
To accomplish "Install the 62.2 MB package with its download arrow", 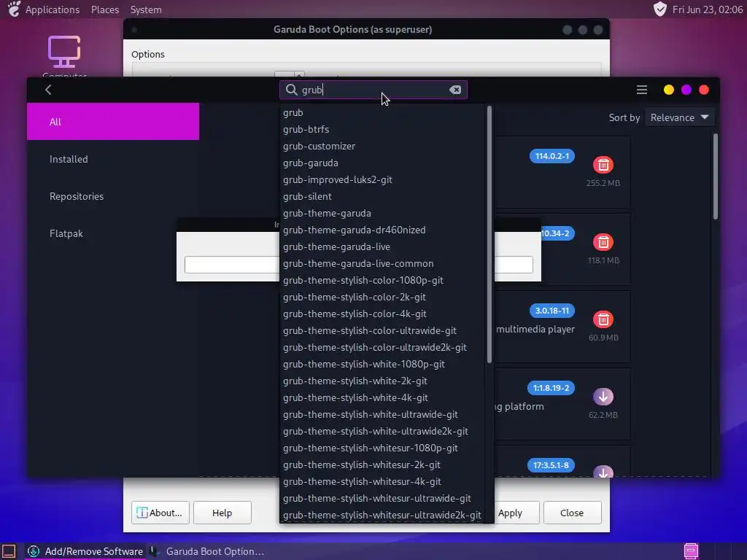I will pos(603,396).
